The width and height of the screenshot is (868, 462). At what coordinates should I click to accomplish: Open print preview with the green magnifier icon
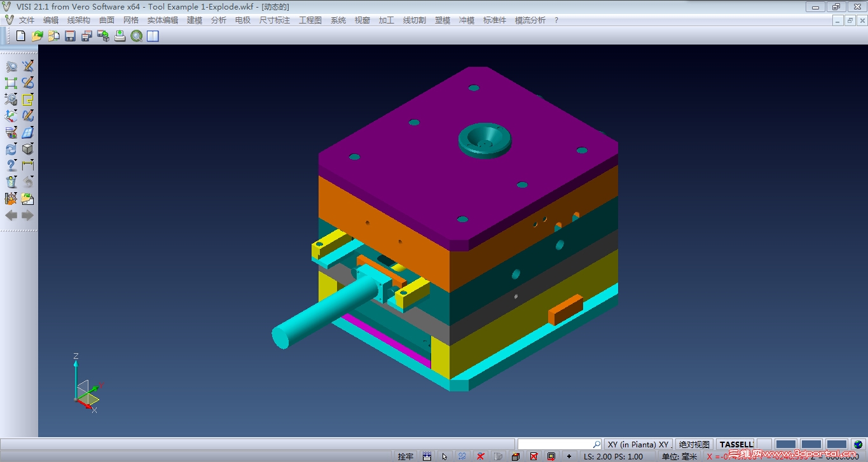point(137,36)
